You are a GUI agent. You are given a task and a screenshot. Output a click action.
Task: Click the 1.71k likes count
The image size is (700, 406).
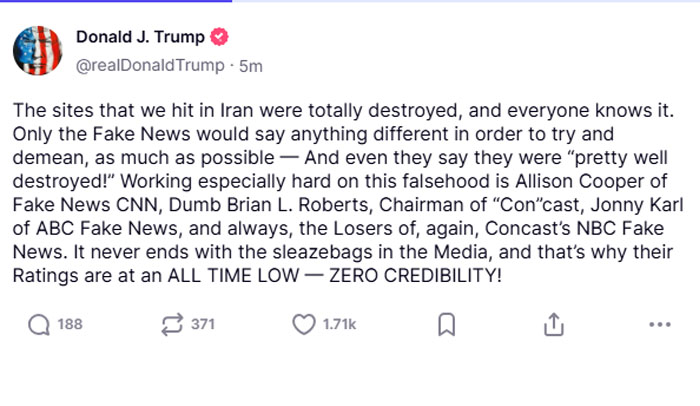(x=338, y=325)
